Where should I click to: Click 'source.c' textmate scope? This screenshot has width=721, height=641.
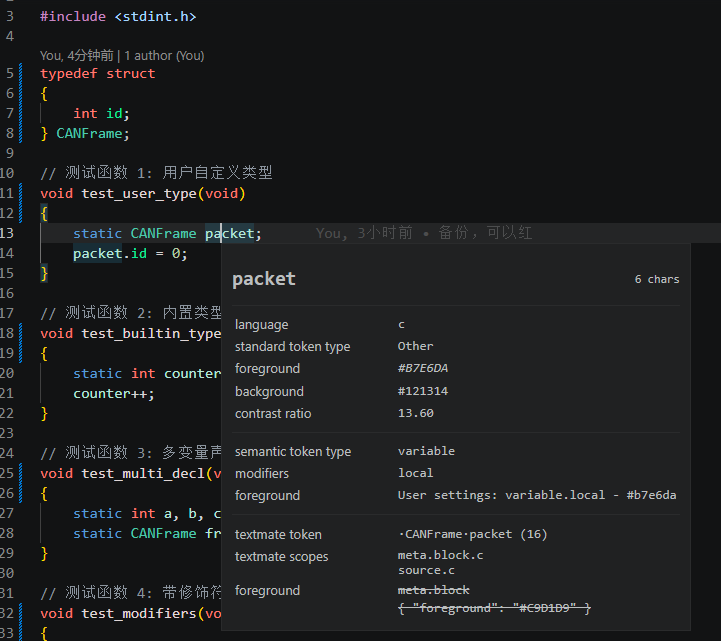pyautogui.click(x=426, y=571)
